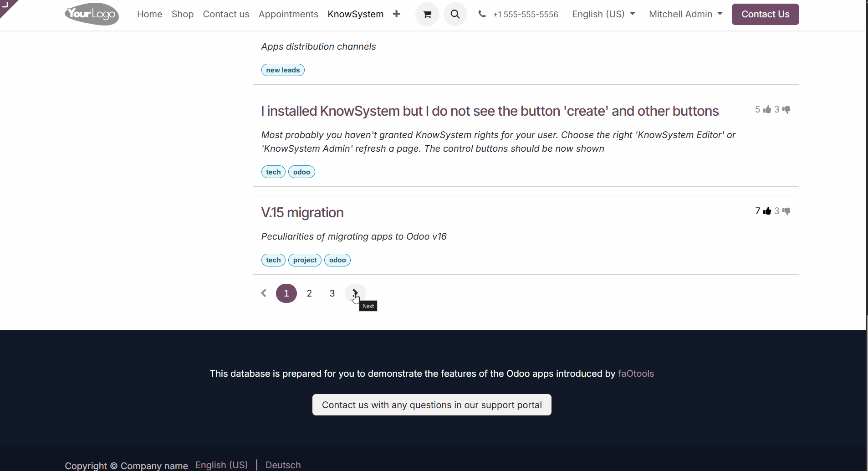
Task: Click 'Peculiarities of migrating apps to Odoo v16'
Action: (x=354, y=236)
